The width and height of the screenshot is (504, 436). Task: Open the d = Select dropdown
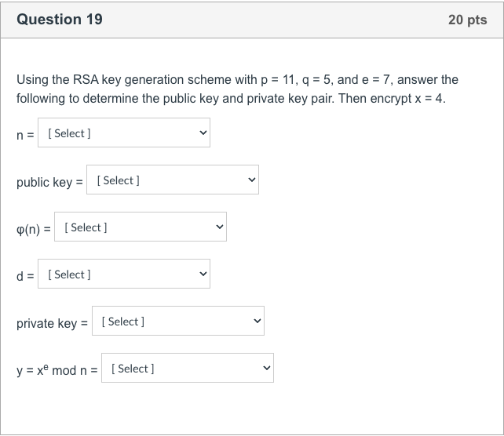coord(124,274)
